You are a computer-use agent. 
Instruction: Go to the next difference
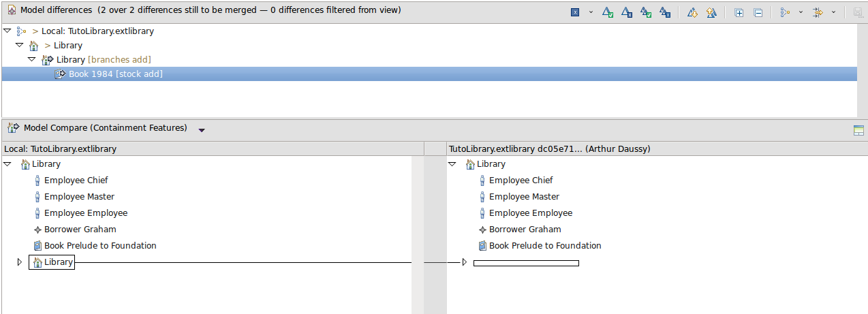pyautogui.click(x=692, y=13)
